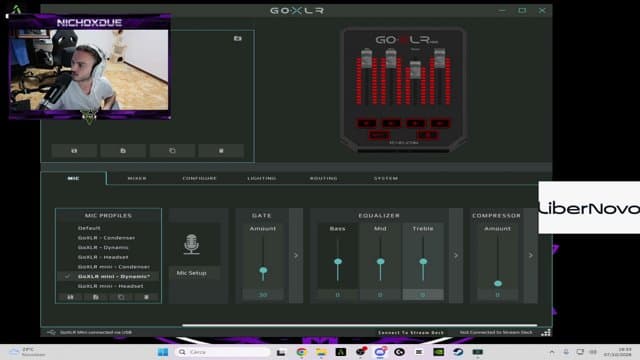Expand the Compressor advanced settings arrow
640x360 pixels.
pos(531,256)
